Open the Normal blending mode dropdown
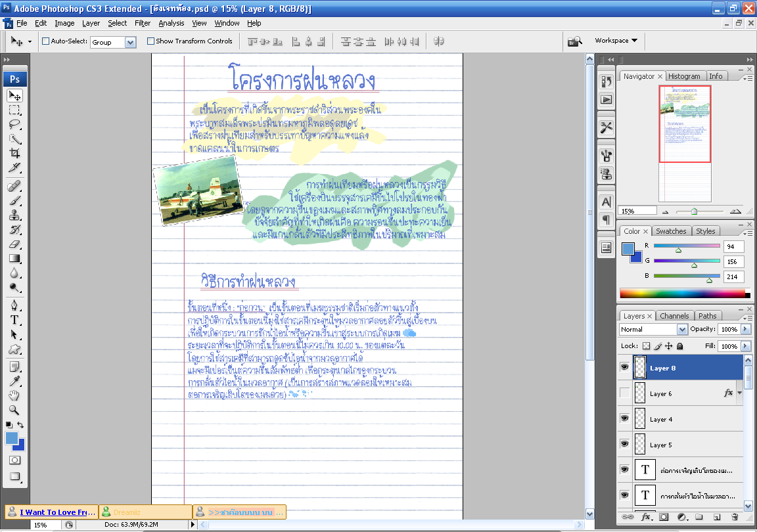The width and height of the screenshot is (757, 532). (x=653, y=329)
